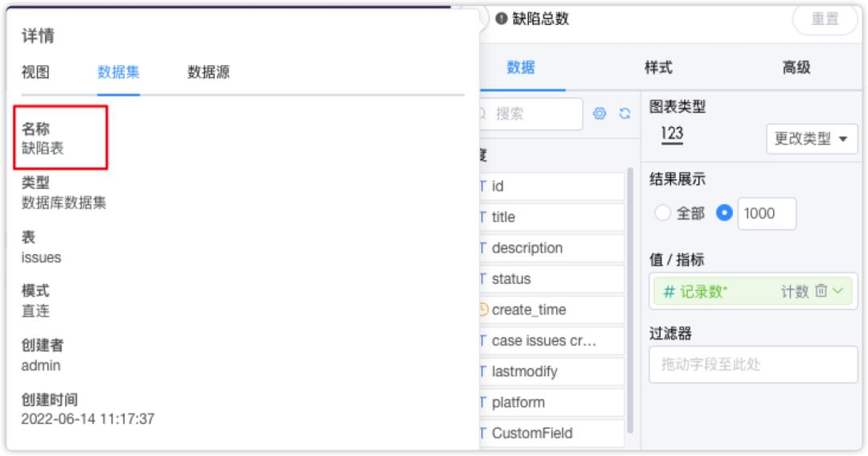Delete the 记录数 metric with trash icon

pyautogui.click(x=821, y=290)
